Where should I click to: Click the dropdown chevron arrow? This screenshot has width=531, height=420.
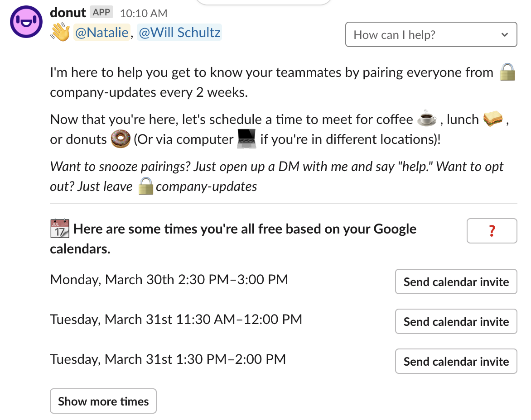[x=505, y=34]
